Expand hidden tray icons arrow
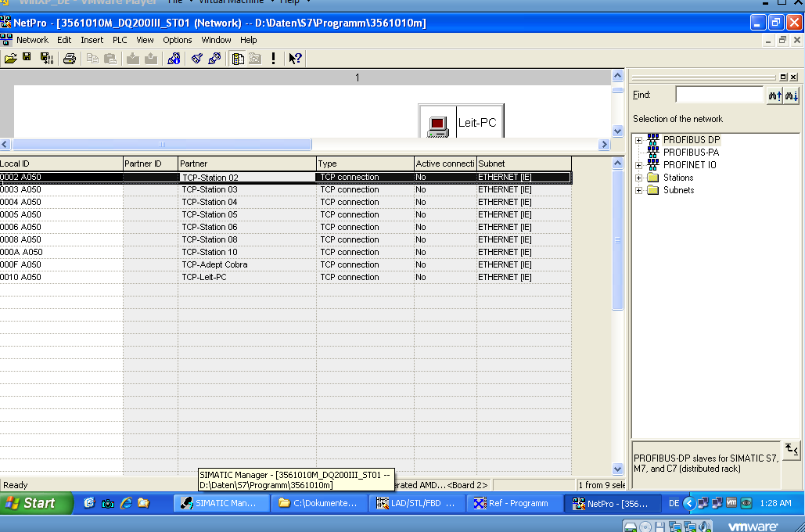This screenshot has width=805, height=532. 689,503
